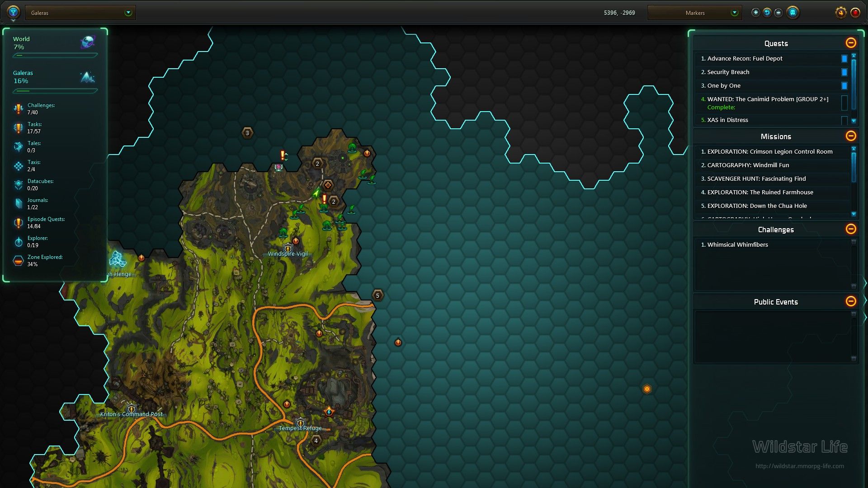The image size is (868, 488).
Task: Click the reset zoom arrow button
Action: [x=767, y=13]
